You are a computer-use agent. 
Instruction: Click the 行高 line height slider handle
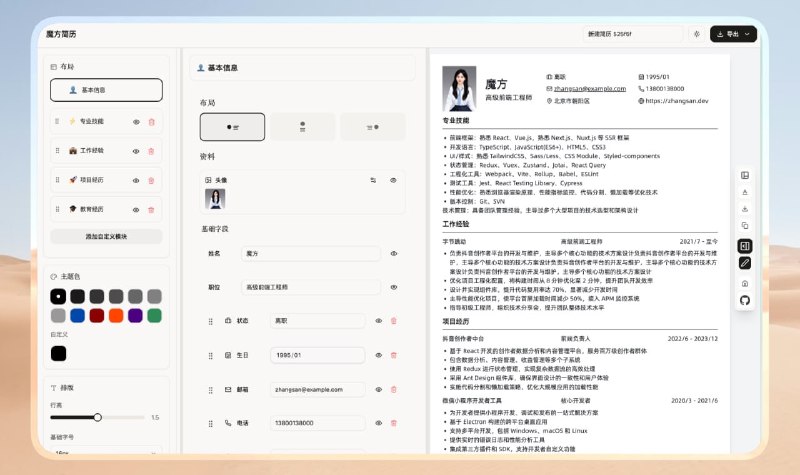coord(97,417)
